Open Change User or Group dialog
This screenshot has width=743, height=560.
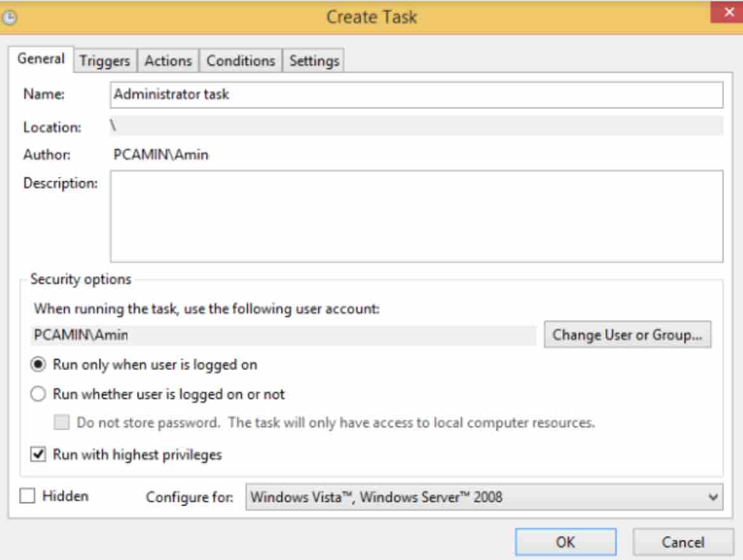pos(628,334)
